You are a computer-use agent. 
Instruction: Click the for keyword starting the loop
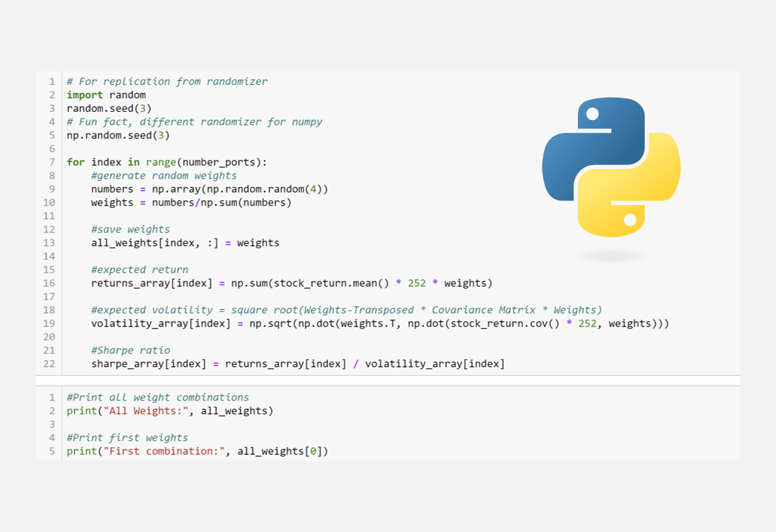click(x=74, y=161)
